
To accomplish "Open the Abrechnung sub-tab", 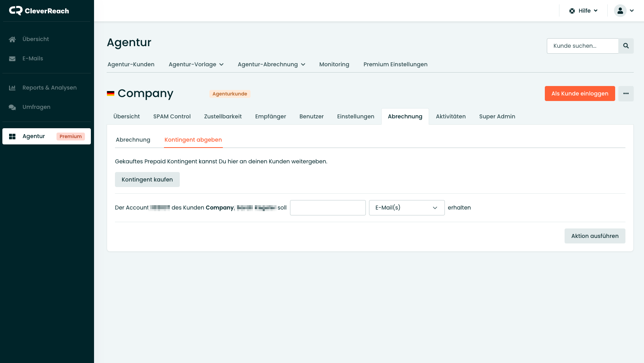I will coord(133,140).
